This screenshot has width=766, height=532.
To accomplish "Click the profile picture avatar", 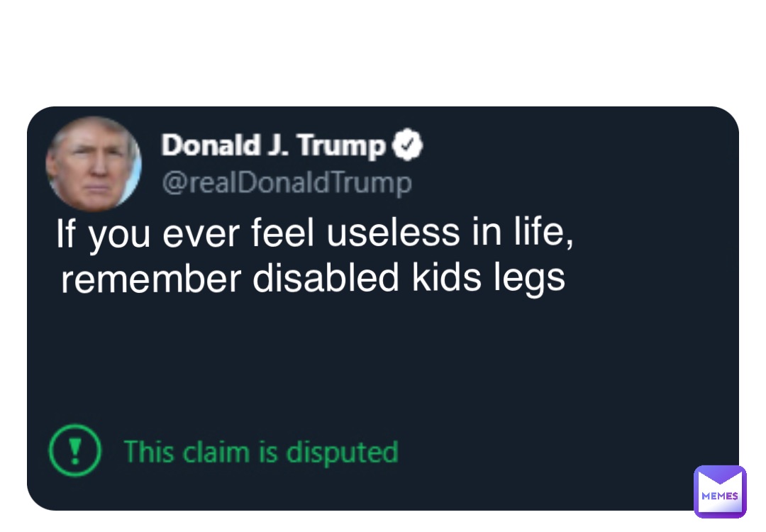I will pyautogui.click(x=94, y=164).
